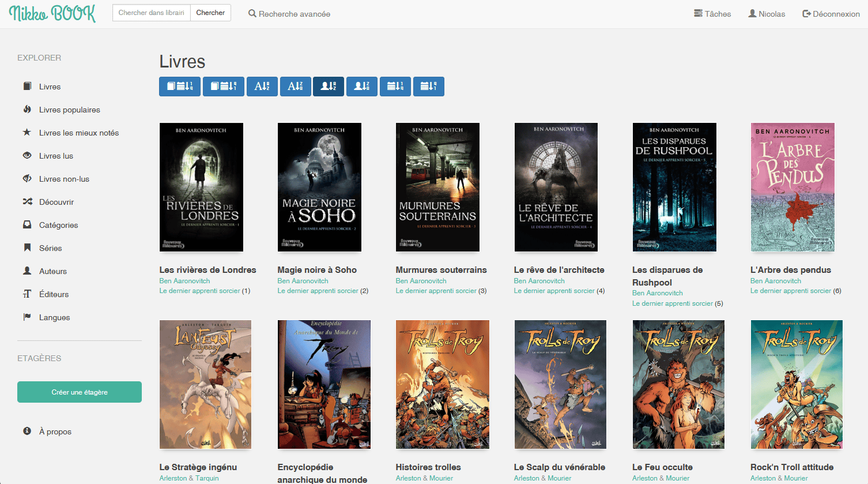Image resolution: width=868 pixels, height=484 pixels.
Task: Open Lanfeust Odyssey cover image
Action: tap(205, 385)
